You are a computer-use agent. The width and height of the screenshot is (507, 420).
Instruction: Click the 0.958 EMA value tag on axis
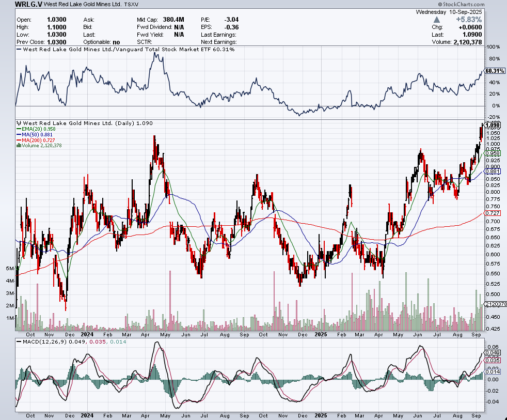493,153
